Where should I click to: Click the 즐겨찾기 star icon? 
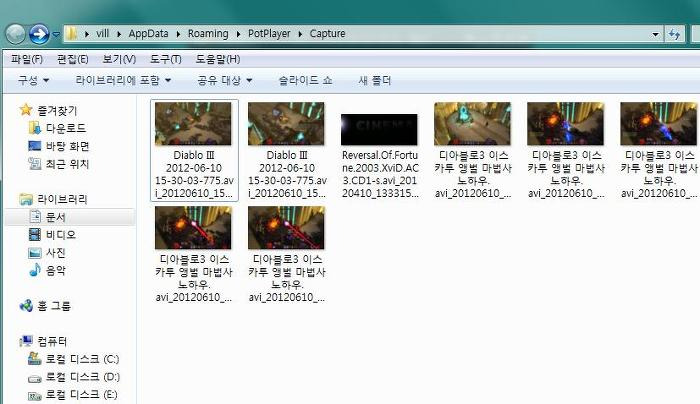[x=26, y=110]
